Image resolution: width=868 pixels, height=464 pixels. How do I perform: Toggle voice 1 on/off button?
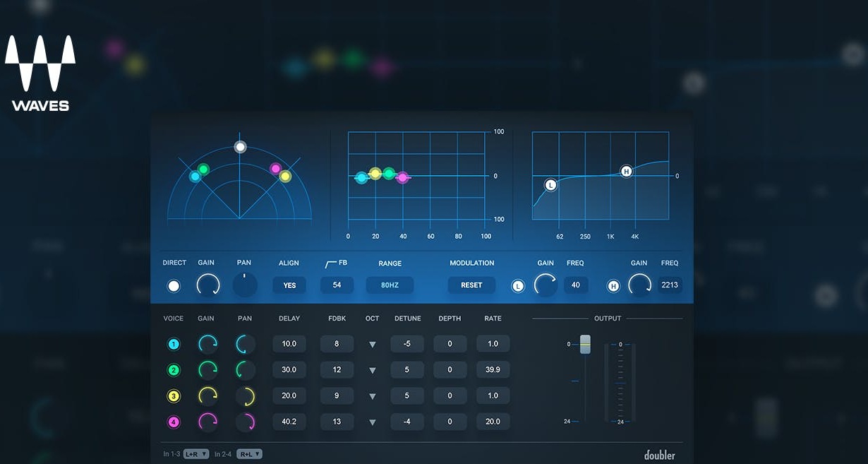pyautogui.click(x=174, y=345)
